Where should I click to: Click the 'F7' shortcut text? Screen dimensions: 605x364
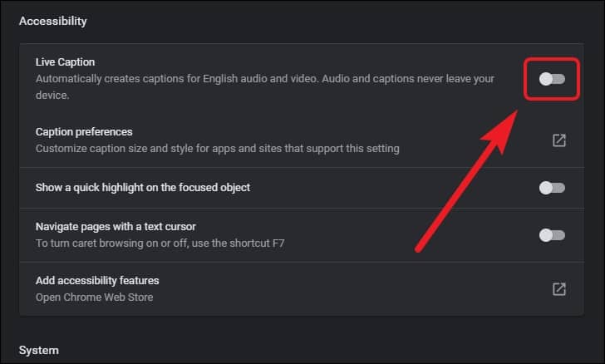click(x=278, y=243)
